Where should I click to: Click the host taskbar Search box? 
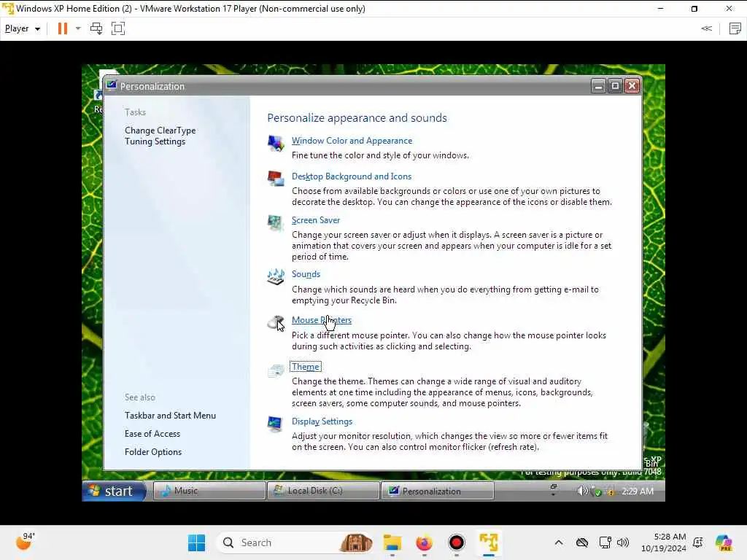294,542
